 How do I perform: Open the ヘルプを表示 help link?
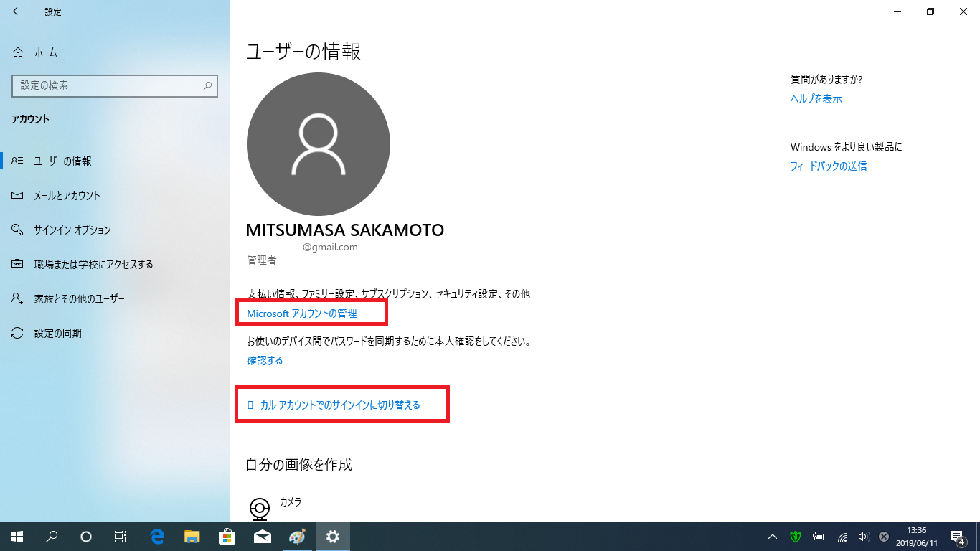816,99
